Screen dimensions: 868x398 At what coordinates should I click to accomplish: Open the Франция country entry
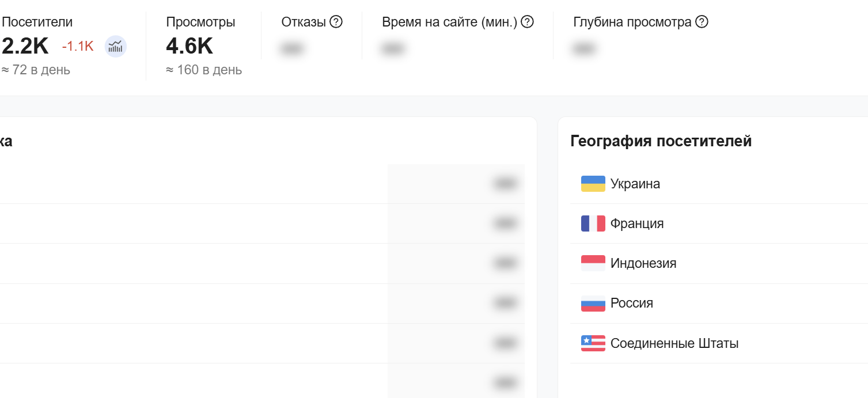pos(638,223)
